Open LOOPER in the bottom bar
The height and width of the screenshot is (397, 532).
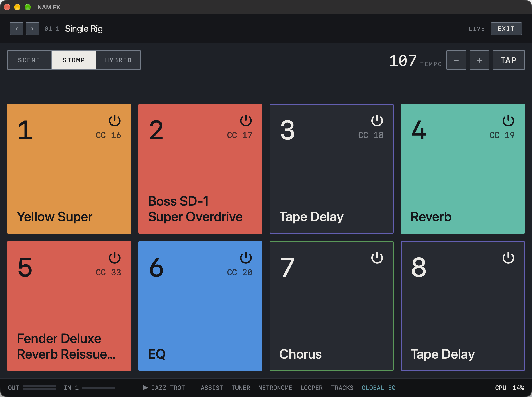pos(311,388)
